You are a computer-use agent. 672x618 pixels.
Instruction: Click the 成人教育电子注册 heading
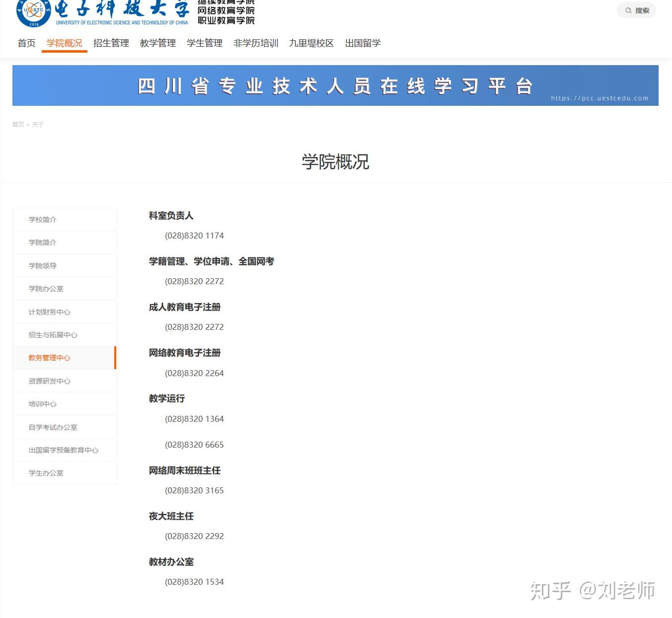[x=185, y=307]
